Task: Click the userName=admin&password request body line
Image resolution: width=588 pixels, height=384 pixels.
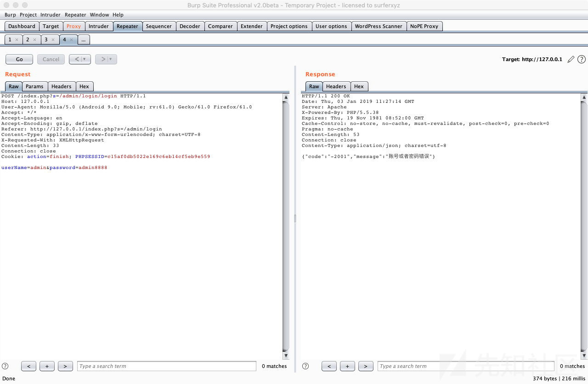Action: click(x=54, y=168)
